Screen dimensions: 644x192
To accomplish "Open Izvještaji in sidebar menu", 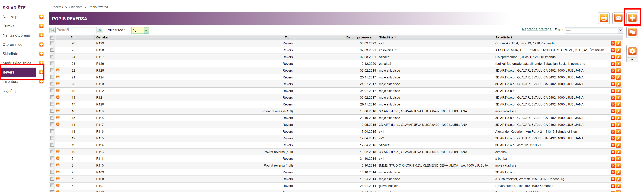I will click(x=10, y=91).
